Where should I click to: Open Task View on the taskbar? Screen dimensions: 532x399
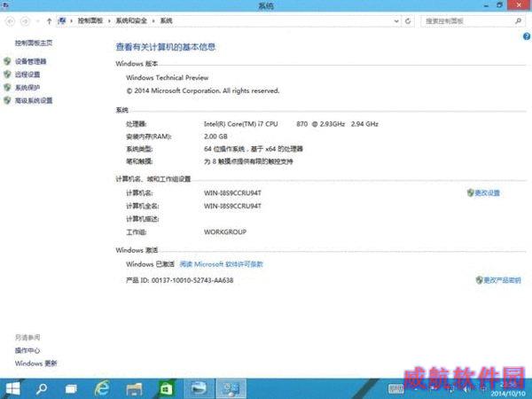71,389
